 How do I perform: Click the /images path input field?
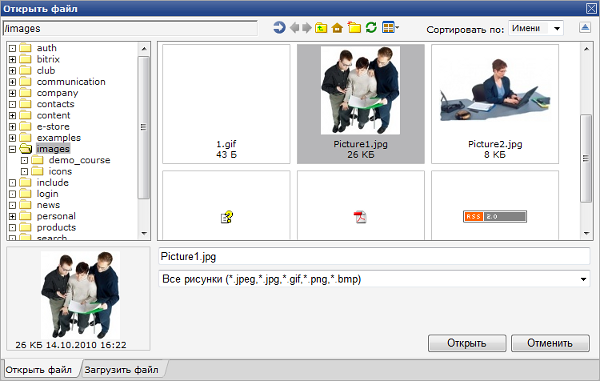point(130,28)
